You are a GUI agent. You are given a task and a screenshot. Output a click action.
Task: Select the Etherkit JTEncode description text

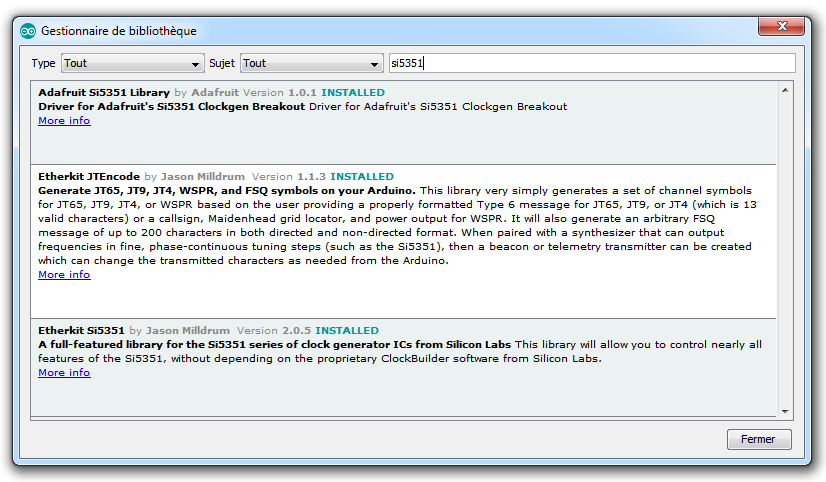tap(400, 226)
